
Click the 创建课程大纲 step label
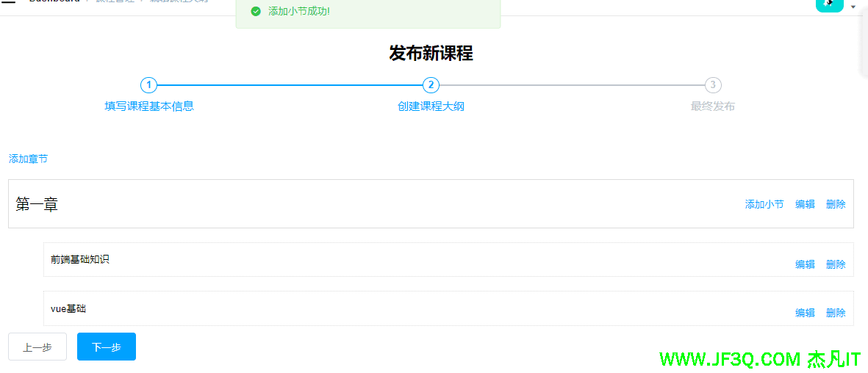coord(431,106)
